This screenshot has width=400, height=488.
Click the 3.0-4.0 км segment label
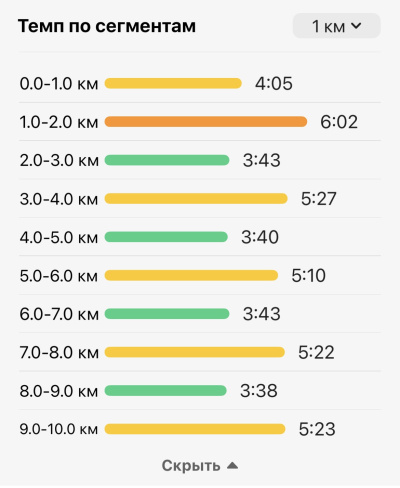pyautogui.click(x=59, y=199)
